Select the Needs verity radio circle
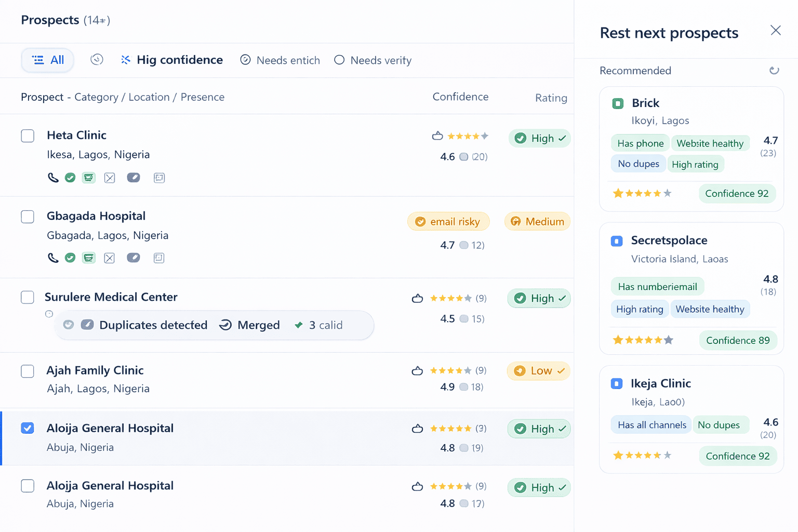 [339, 60]
